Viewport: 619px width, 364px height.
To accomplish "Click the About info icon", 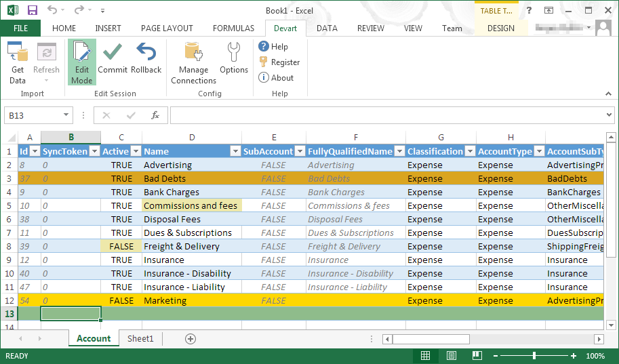I will click(263, 77).
